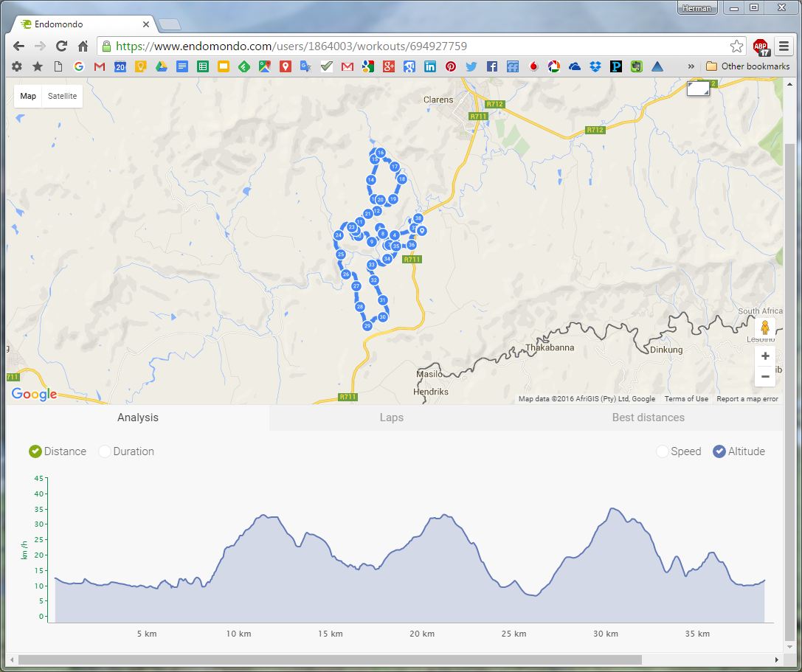Screen dimensions: 802x672
Task: Click Report a map error link
Action: (x=747, y=399)
